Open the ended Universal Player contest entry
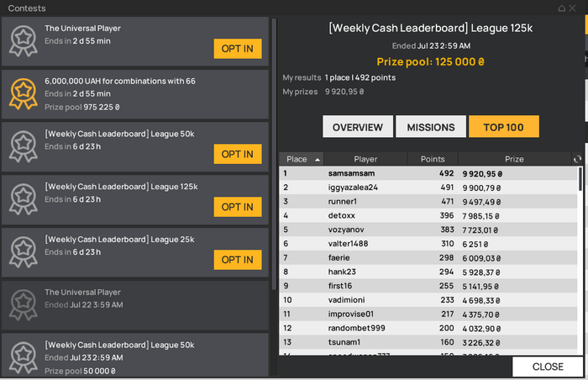Image resolution: width=588 pixels, height=380 pixels. (x=135, y=305)
